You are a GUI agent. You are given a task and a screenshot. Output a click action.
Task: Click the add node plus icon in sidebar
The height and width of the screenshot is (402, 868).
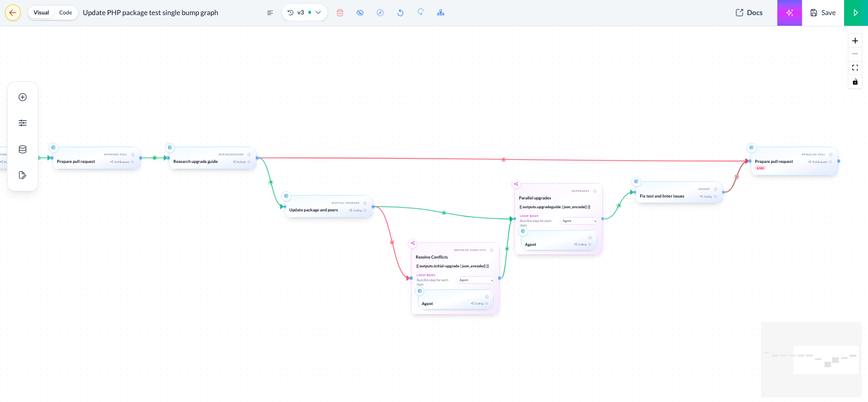[23, 97]
